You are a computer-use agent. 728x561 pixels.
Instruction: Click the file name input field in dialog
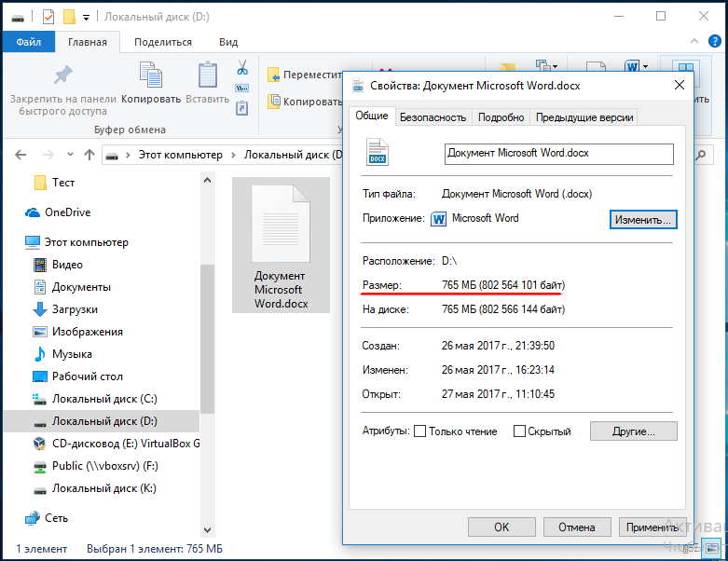[559, 154]
